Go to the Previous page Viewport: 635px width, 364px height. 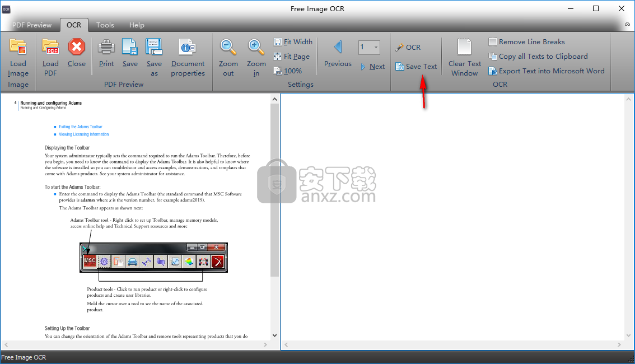[338, 53]
